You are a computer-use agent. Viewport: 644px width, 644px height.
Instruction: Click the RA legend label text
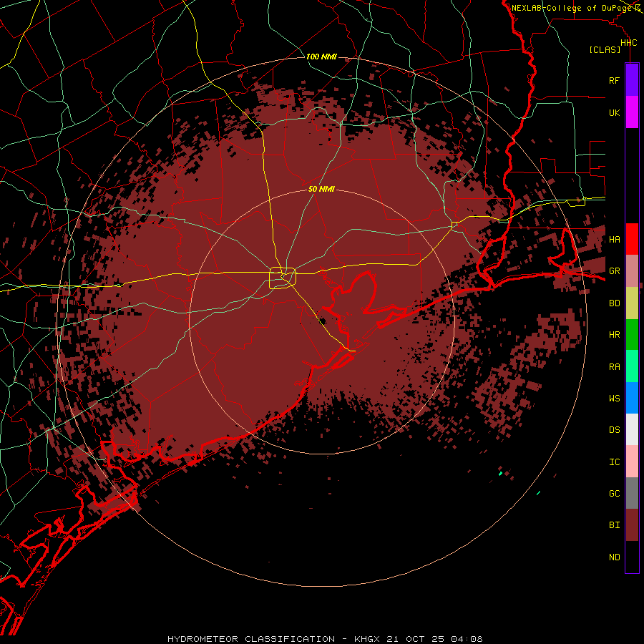(x=614, y=366)
